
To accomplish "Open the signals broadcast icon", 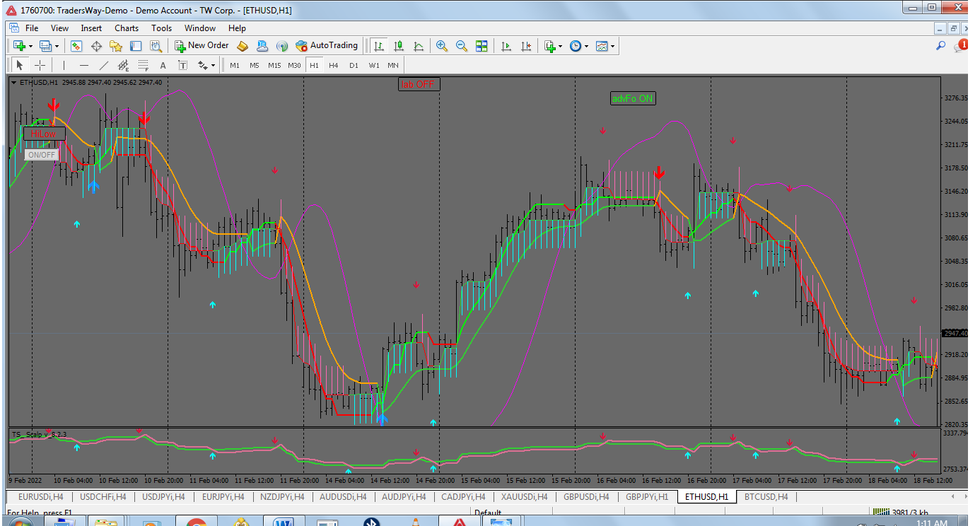I will coord(282,46).
